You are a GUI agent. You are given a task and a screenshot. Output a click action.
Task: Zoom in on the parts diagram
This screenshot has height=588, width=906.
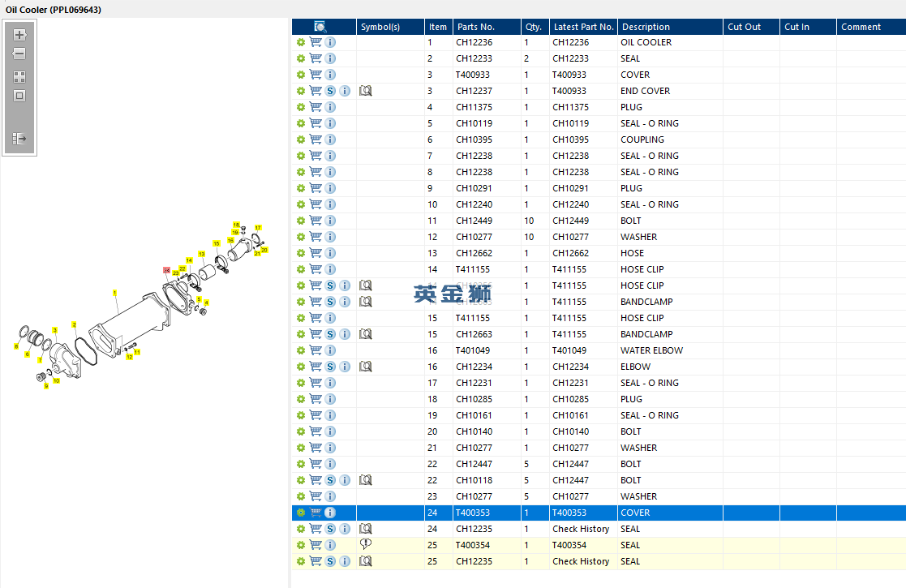pyautogui.click(x=19, y=35)
